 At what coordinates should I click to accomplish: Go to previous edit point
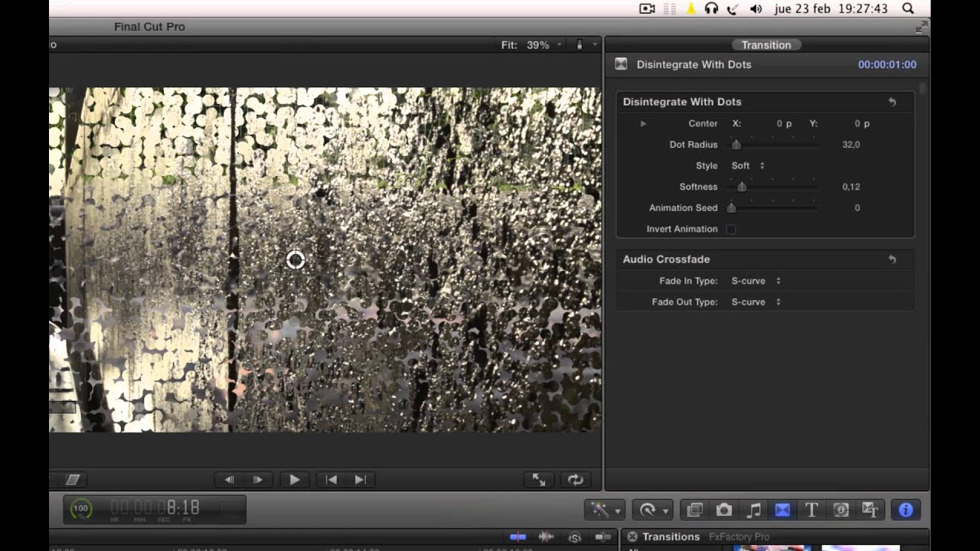pos(332,480)
